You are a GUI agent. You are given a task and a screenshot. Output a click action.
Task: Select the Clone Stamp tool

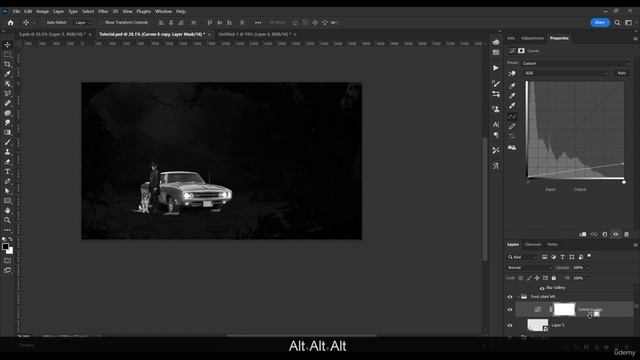tap(7, 152)
